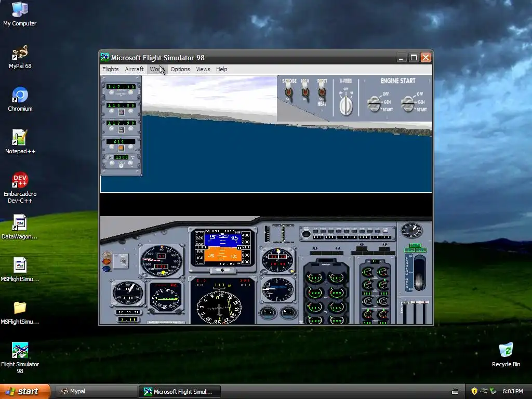This screenshot has height=399, width=532.
Task: Select the DataWagon desktop file icon
Action: (x=20, y=227)
